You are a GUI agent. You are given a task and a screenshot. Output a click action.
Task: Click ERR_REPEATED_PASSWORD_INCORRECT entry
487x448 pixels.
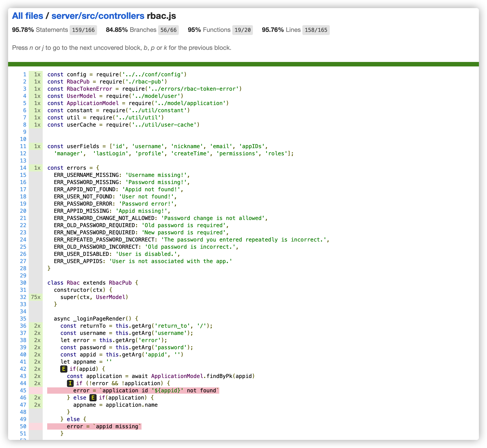[x=191, y=239]
